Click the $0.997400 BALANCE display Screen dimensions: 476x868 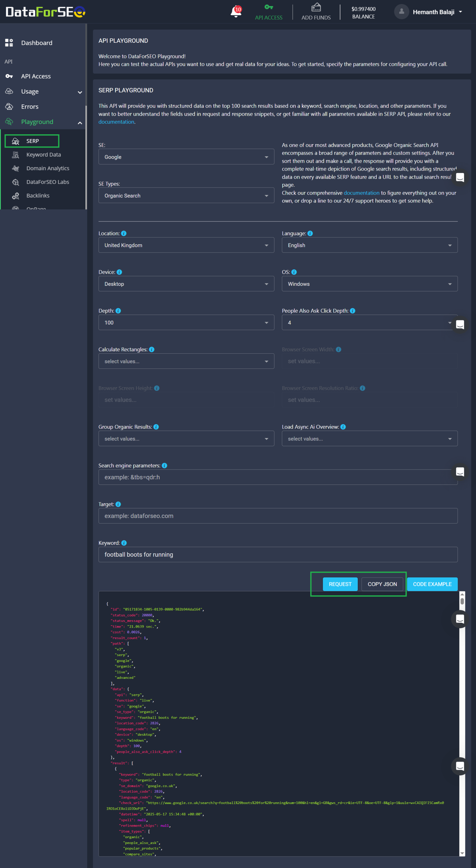coord(364,13)
